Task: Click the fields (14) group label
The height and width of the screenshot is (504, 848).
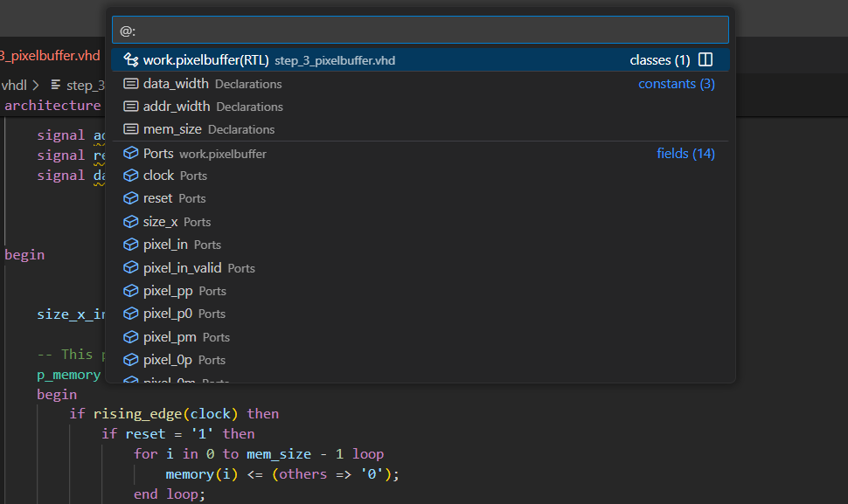Action: (685, 154)
